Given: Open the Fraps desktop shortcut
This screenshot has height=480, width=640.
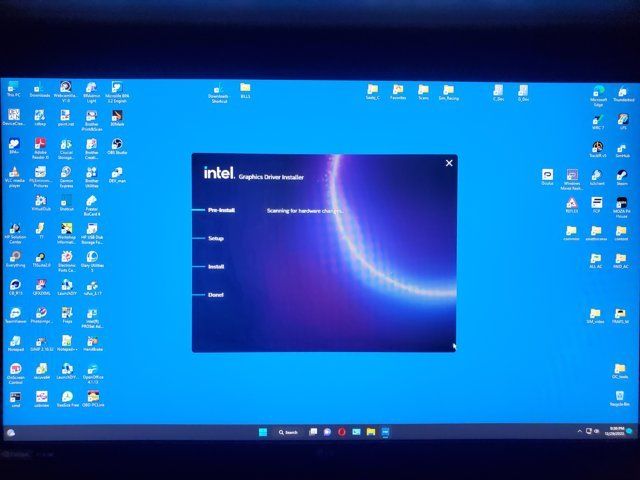Looking at the screenshot, I should click(67, 316).
